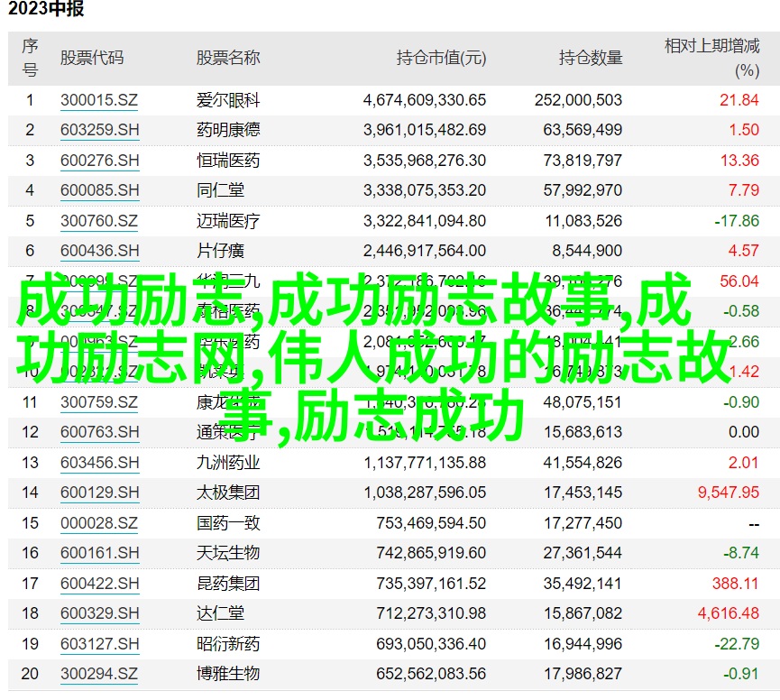Select holding quantity 73,819,797
The height and width of the screenshot is (700, 780).
coord(583,161)
